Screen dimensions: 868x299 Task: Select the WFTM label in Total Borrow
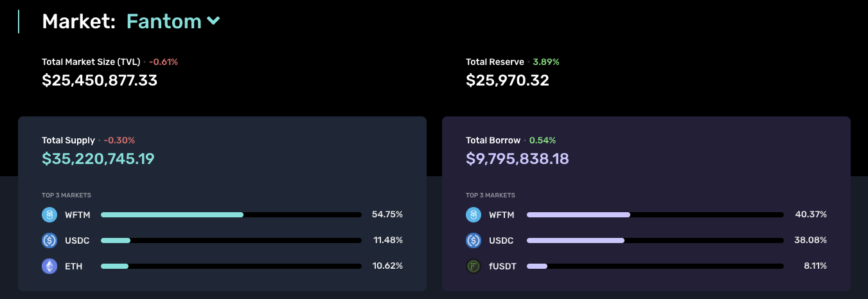tap(502, 215)
